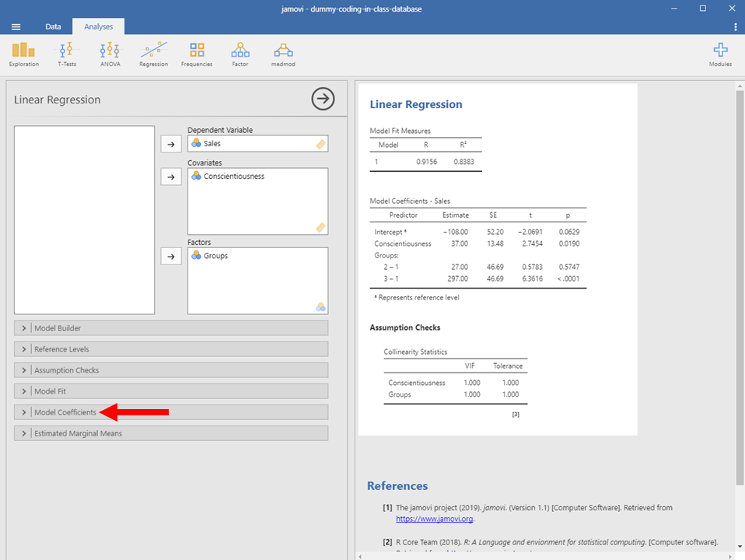
Task: Open the jamovi.org reference link
Action: click(x=434, y=519)
